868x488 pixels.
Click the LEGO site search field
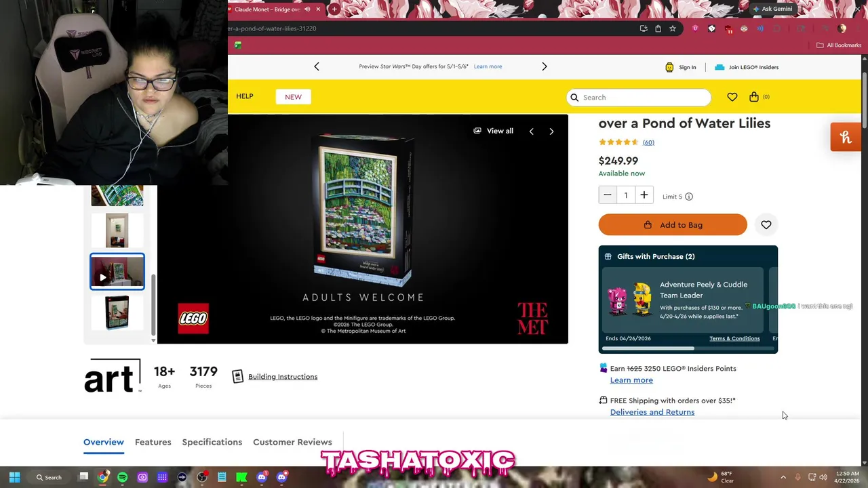pos(639,97)
